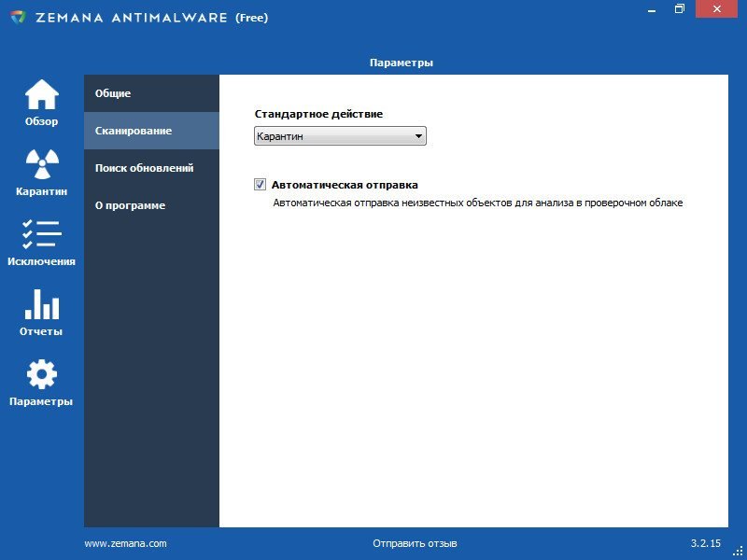
Task: Open the Карантин section with radiation icon
Action: pos(41,173)
